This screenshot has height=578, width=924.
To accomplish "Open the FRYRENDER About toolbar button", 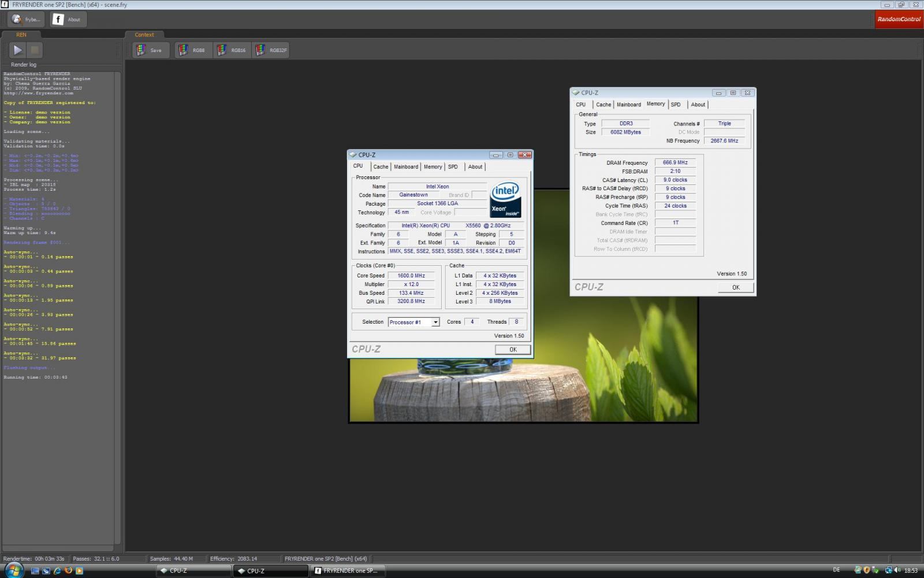I will click(68, 19).
